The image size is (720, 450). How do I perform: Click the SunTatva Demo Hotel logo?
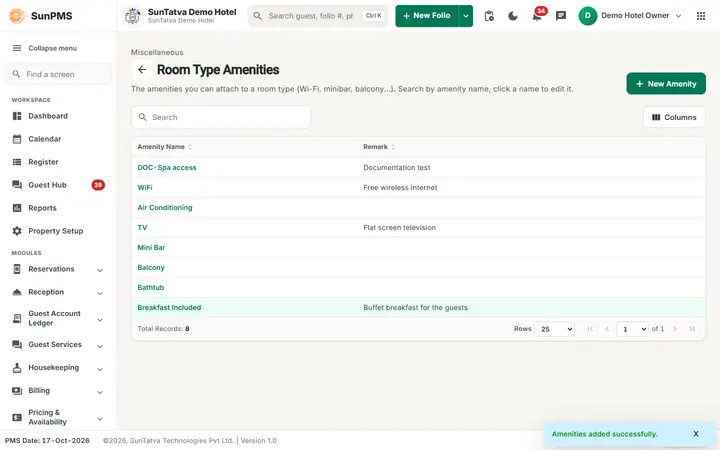pyautogui.click(x=133, y=16)
